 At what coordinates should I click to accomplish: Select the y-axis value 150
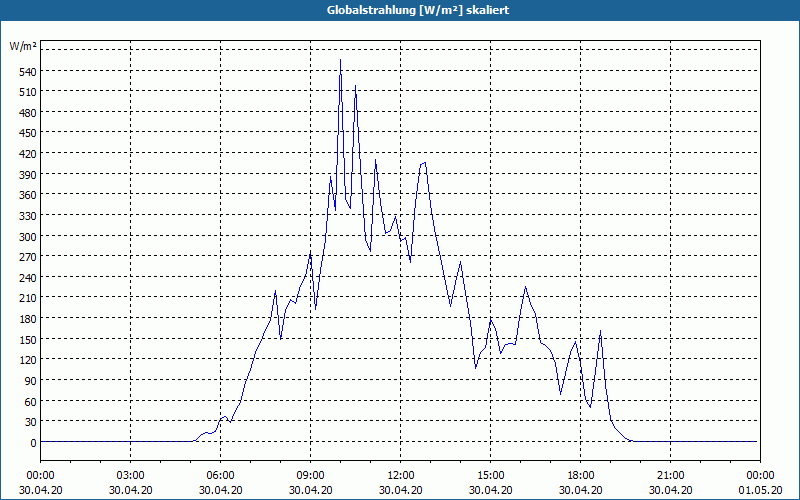28,340
